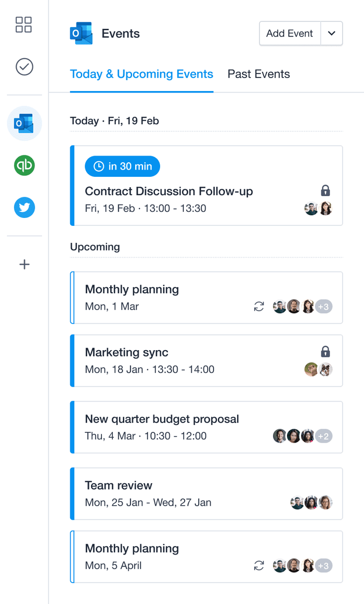Screen dimensions: 364x604
Task: Click the plus icon to add an integration
Action: pyautogui.click(x=24, y=264)
